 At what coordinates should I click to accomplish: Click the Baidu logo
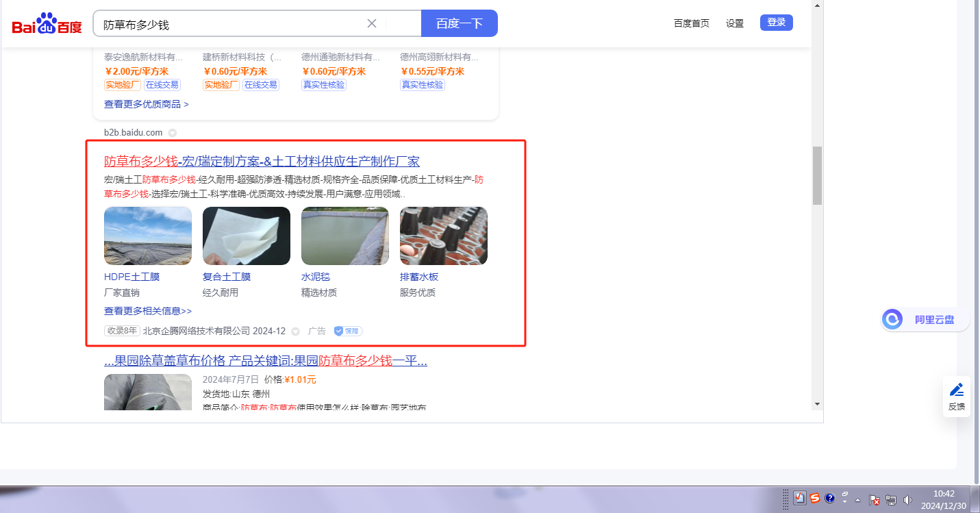coord(47,24)
